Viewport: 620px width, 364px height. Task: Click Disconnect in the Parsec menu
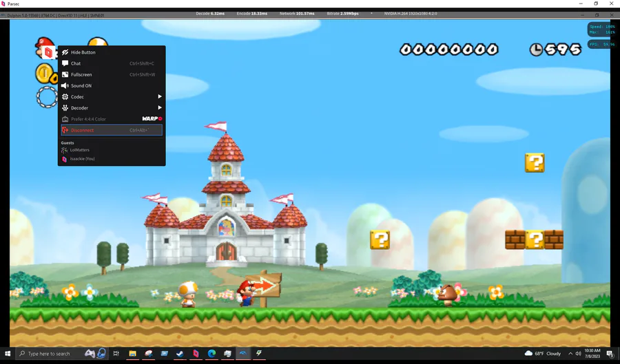[112, 130]
